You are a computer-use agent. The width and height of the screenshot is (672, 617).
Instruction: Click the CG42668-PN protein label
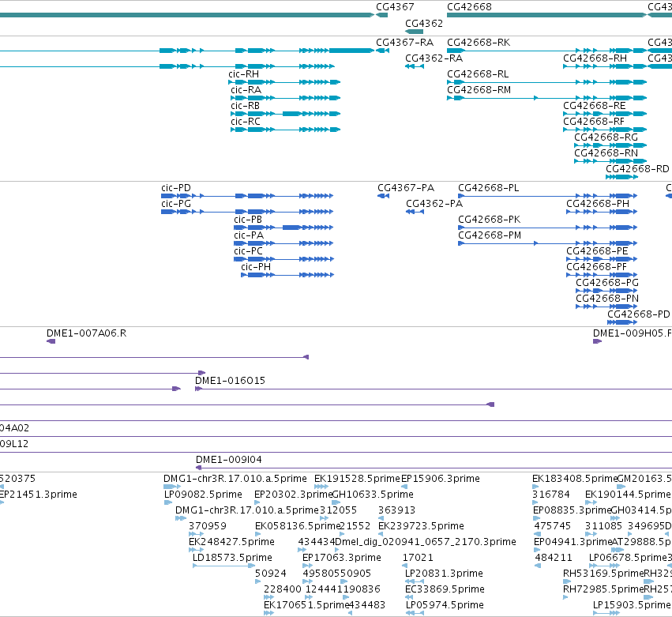(607, 299)
